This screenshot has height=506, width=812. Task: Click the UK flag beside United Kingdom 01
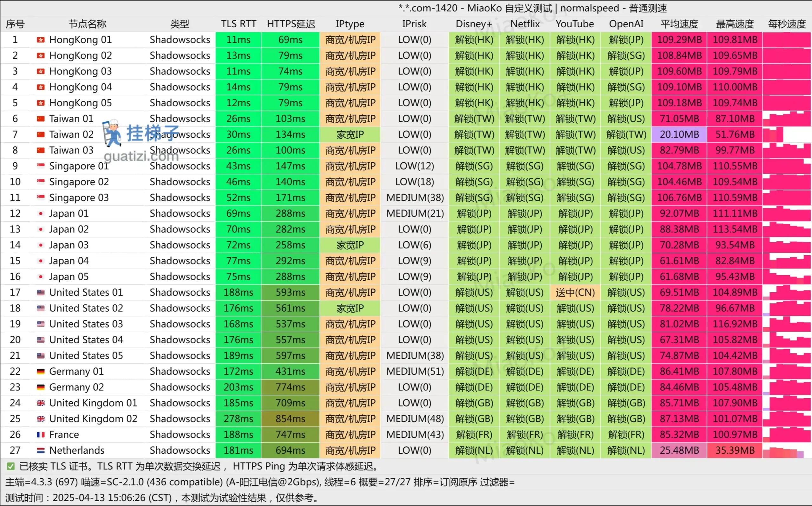41,403
